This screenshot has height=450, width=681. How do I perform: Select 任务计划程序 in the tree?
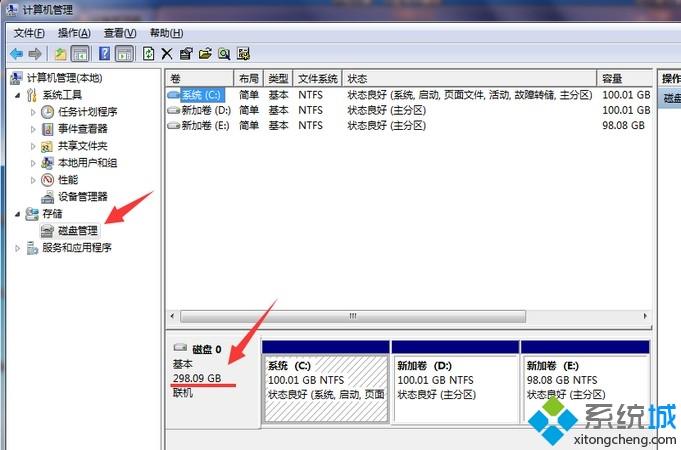88,112
